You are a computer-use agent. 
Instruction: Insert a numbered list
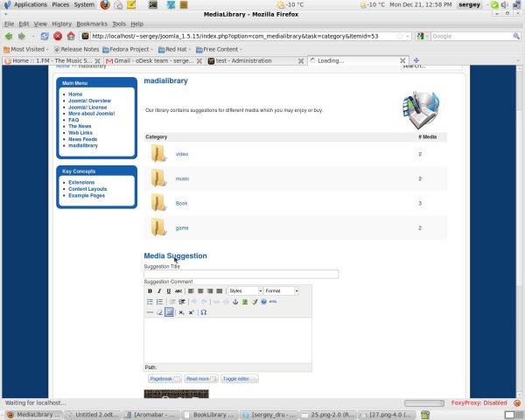pos(159,302)
